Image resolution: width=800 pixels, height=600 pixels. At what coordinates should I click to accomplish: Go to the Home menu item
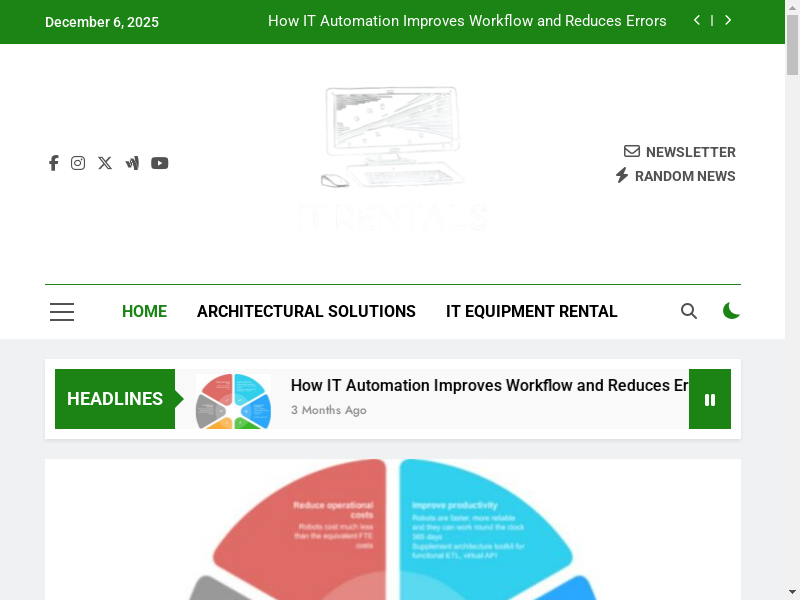[144, 312]
